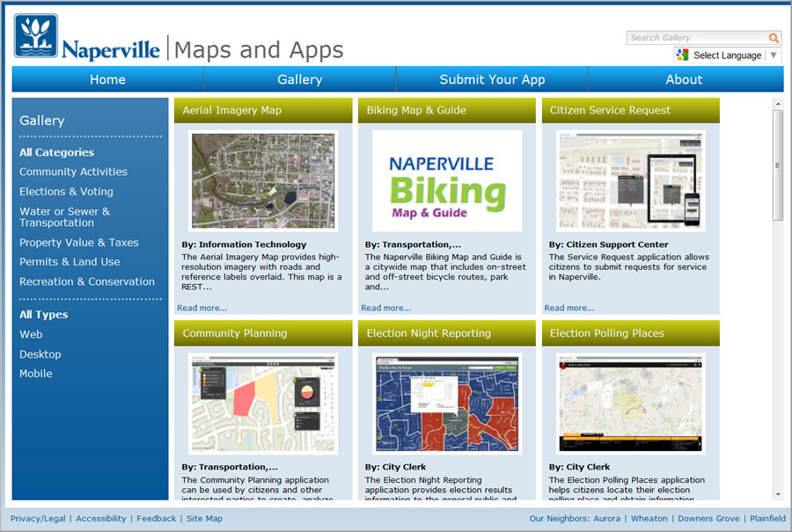
Task: Click the Election Polling Places title
Action: 607,333
